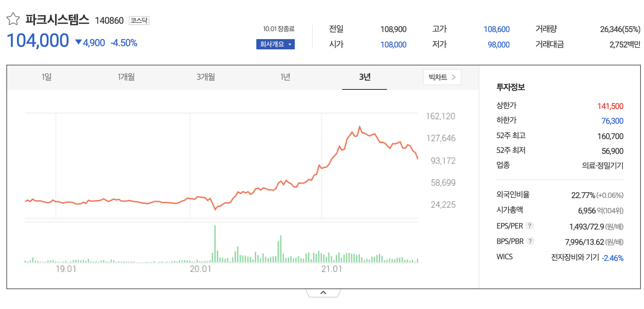Collapse the chart panel with up chevron
644x309 pixels.
point(323,293)
